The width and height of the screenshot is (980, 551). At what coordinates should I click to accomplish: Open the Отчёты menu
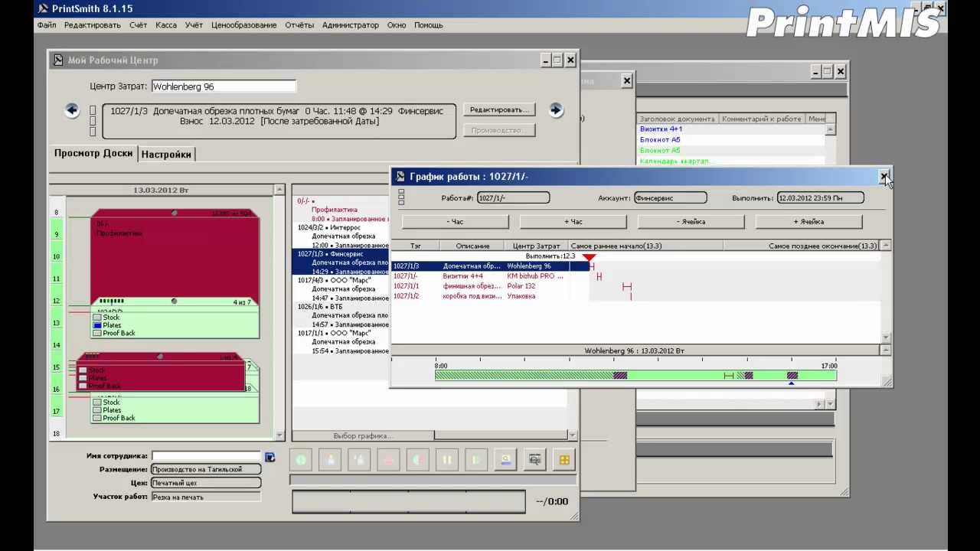click(x=299, y=25)
